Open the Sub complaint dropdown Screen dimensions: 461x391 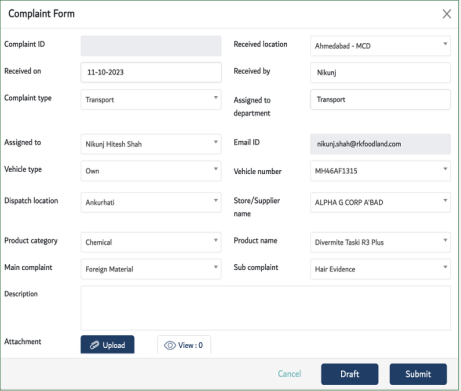(380, 269)
